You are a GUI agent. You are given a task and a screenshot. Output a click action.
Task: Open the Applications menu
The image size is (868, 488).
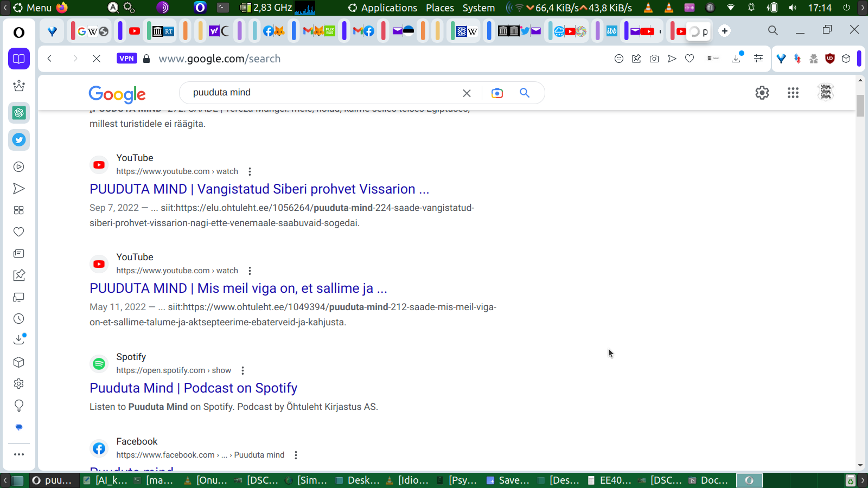383,8
